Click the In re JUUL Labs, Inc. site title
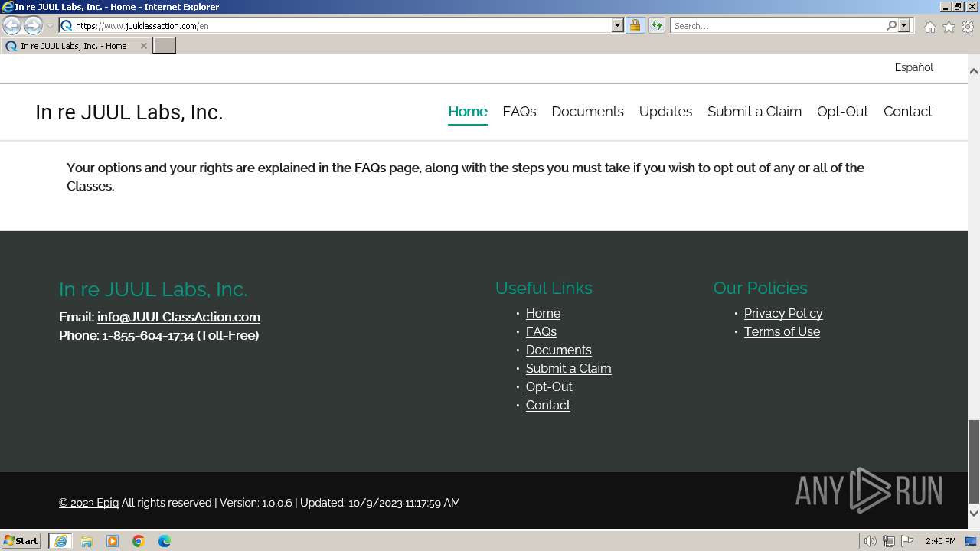The image size is (980, 551). [129, 112]
